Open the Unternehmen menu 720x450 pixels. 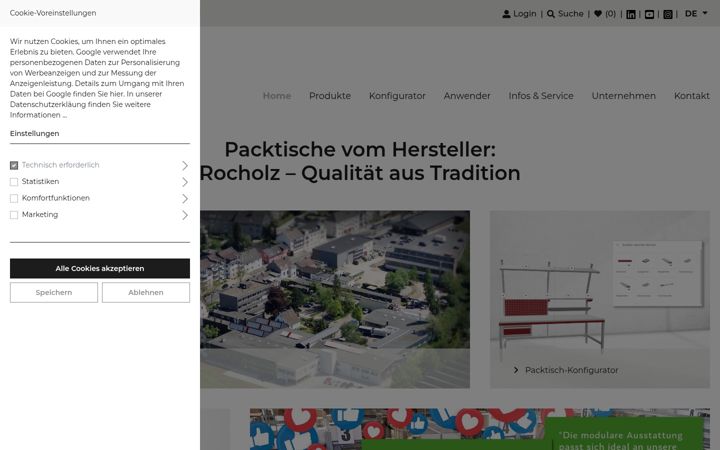point(624,96)
